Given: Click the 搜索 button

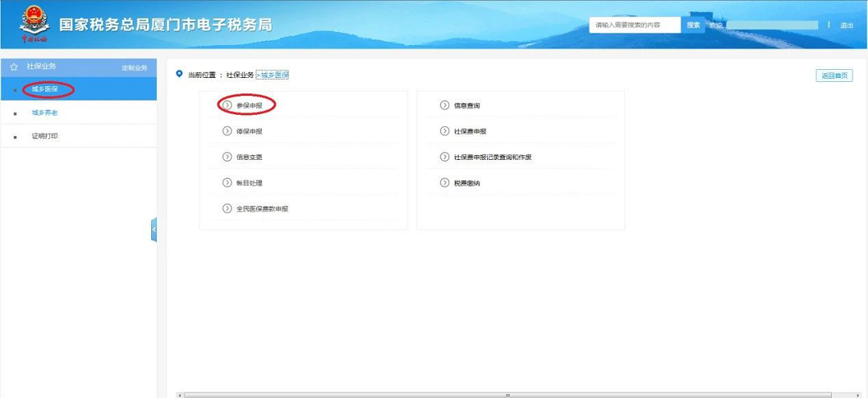Looking at the screenshot, I should point(693,25).
